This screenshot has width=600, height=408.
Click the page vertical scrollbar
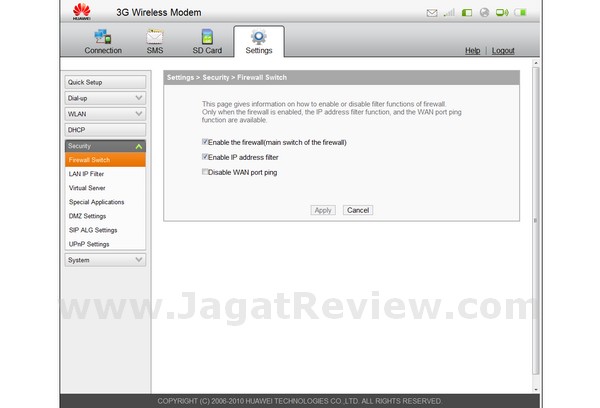pos(535,220)
